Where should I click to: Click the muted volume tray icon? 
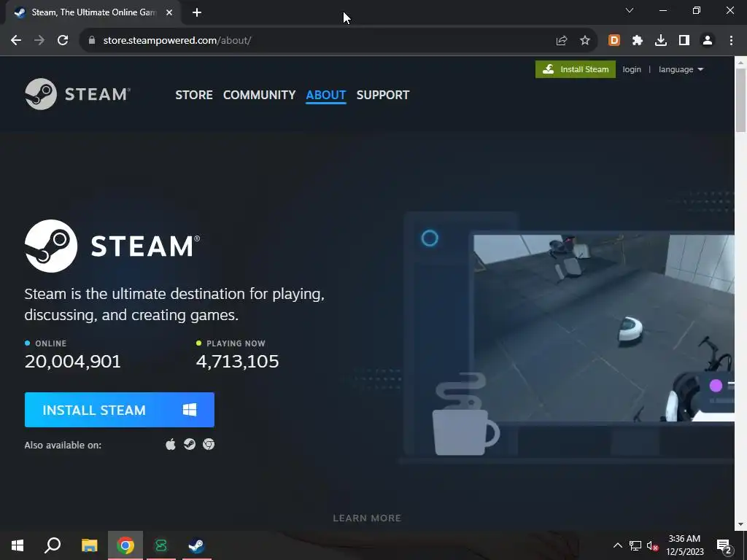tap(652, 545)
